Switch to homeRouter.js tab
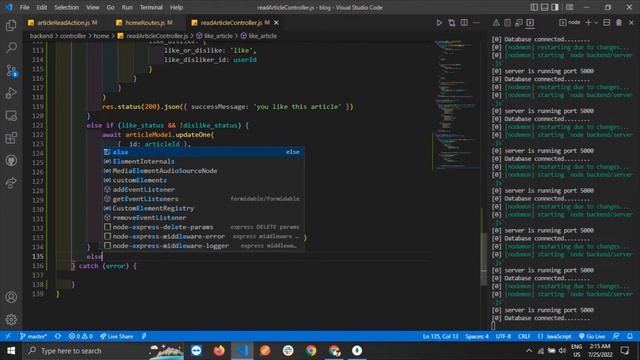 pos(144,23)
